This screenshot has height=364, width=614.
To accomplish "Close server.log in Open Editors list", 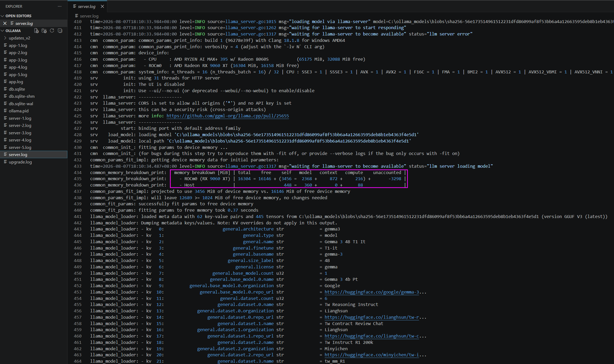I will tap(5, 23).
